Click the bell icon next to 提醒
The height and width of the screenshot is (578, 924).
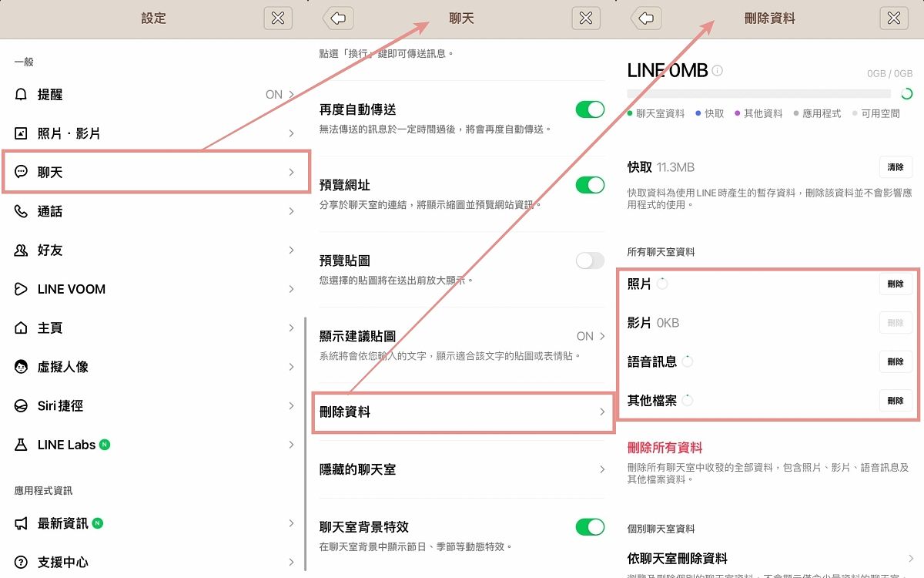pyautogui.click(x=21, y=94)
